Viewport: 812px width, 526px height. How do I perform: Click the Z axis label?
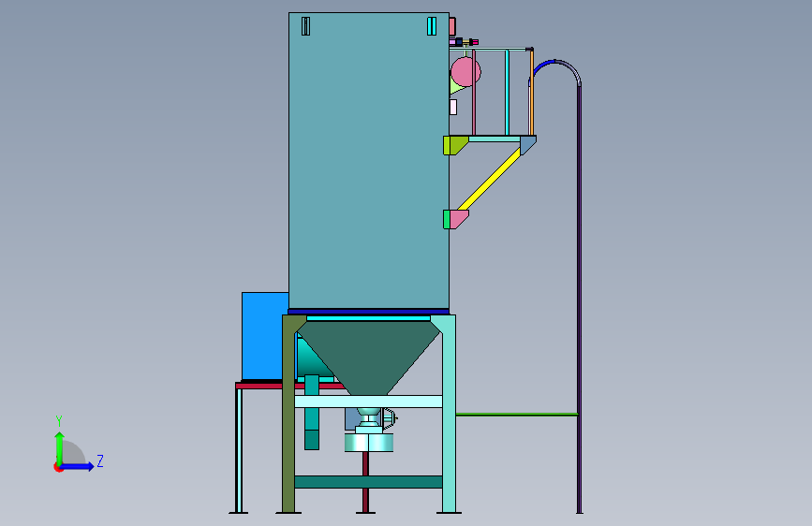coord(100,460)
